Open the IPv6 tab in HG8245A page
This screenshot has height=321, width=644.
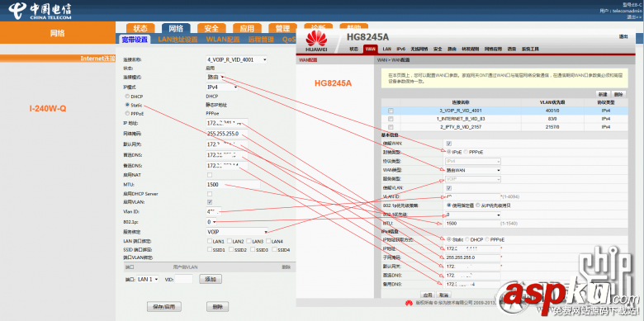[x=401, y=49]
